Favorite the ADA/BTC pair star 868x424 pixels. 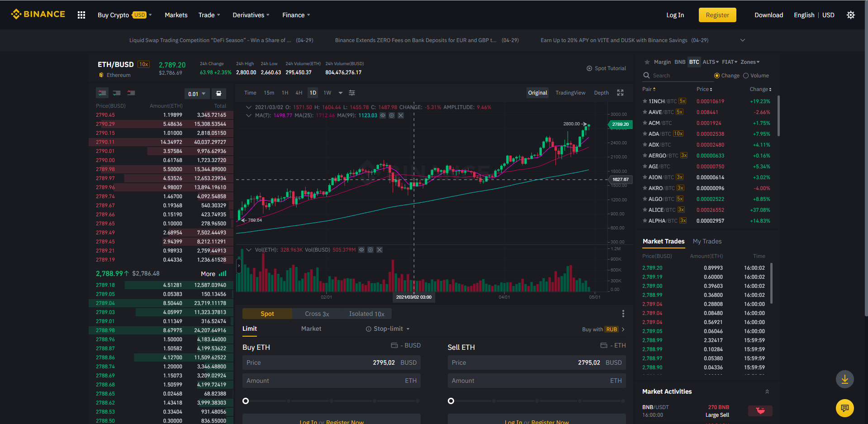[645, 134]
